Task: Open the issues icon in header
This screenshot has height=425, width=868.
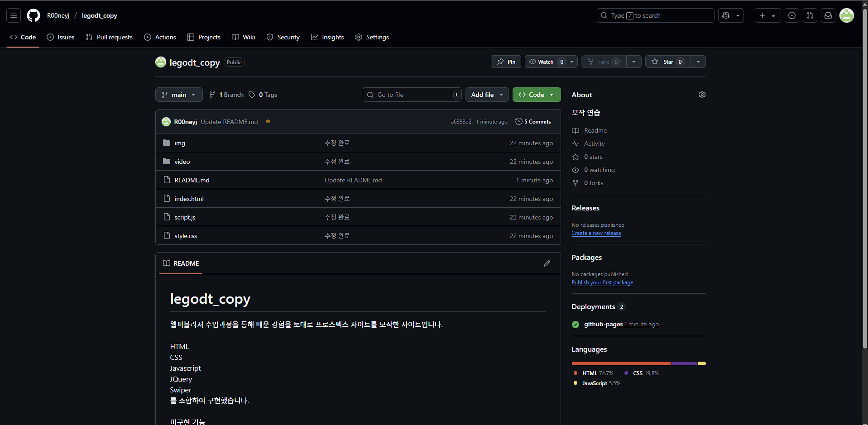Action: coord(792,15)
